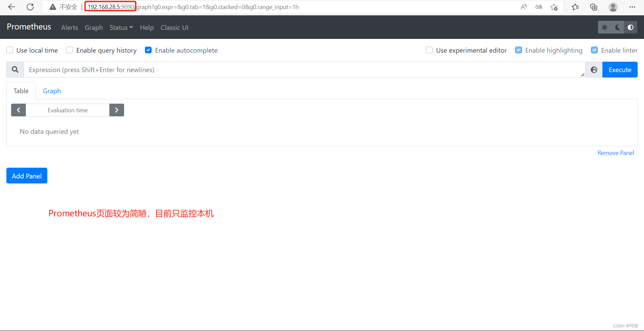Open browser favorites list icon
Viewport: 644px width, 331px height.
(x=575, y=7)
